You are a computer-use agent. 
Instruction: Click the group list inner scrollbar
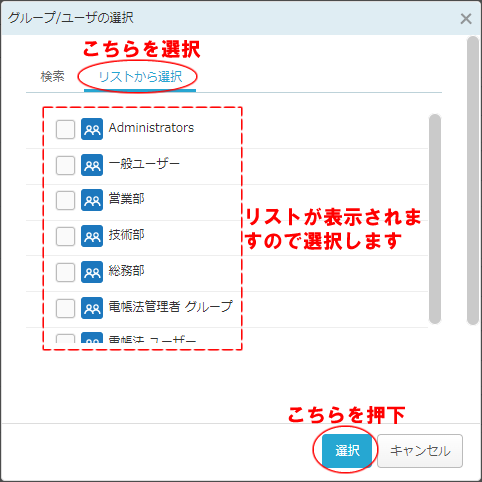coord(435,219)
